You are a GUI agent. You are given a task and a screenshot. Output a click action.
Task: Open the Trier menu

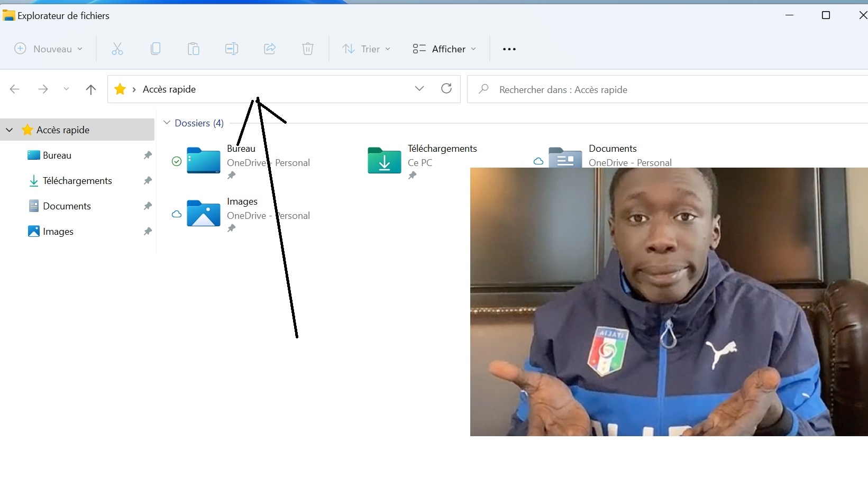(x=366, y=49)
